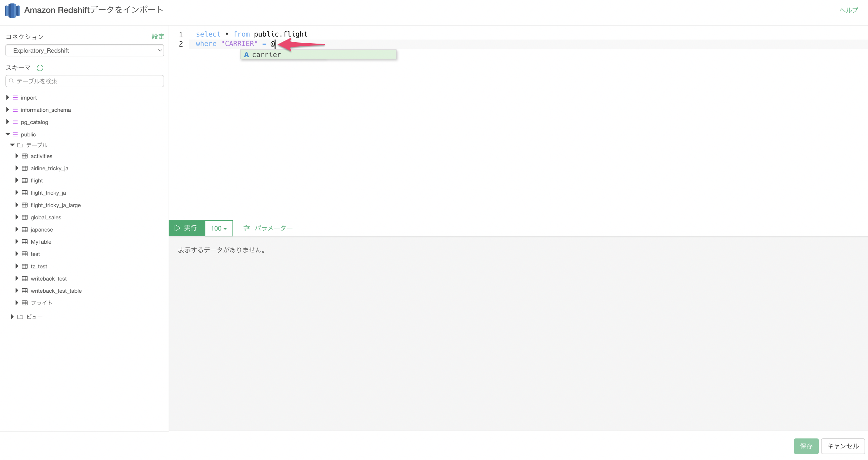Refresh the schema list icon
This screenshot has height=460, width=868.
pos(40,68)
